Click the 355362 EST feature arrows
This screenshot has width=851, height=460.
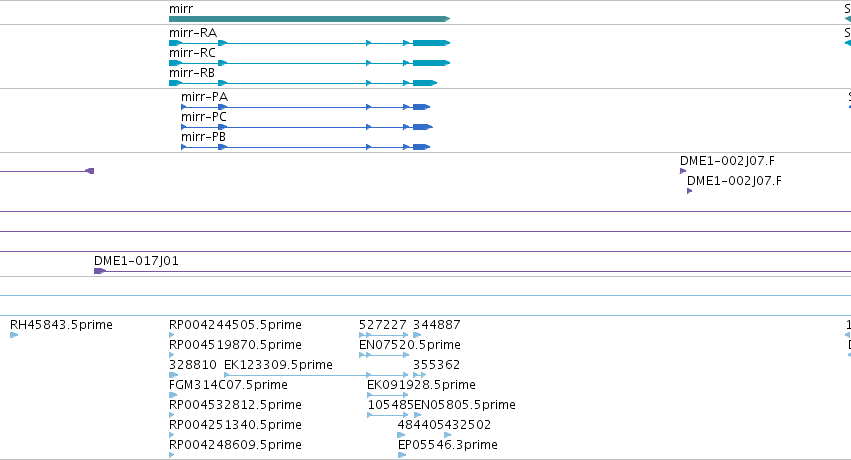click(x=420, y=375)
